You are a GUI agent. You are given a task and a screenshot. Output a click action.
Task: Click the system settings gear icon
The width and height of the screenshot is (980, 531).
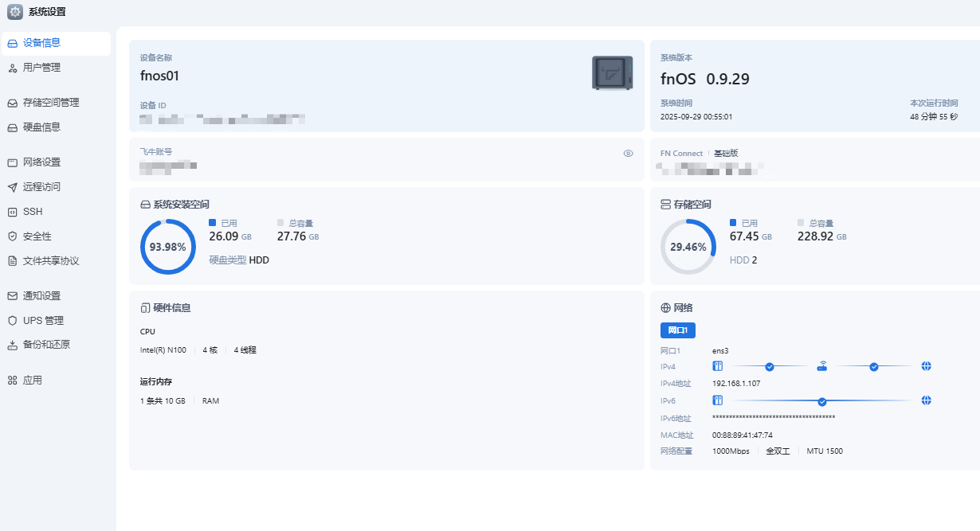pos(15,12)
